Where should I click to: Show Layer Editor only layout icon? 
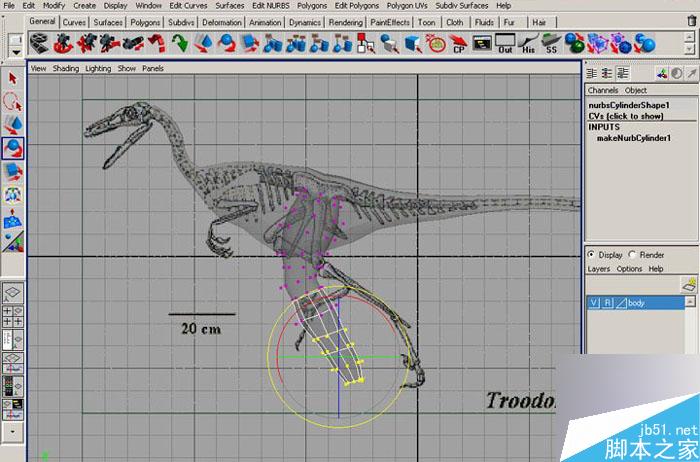click(607, 73)
